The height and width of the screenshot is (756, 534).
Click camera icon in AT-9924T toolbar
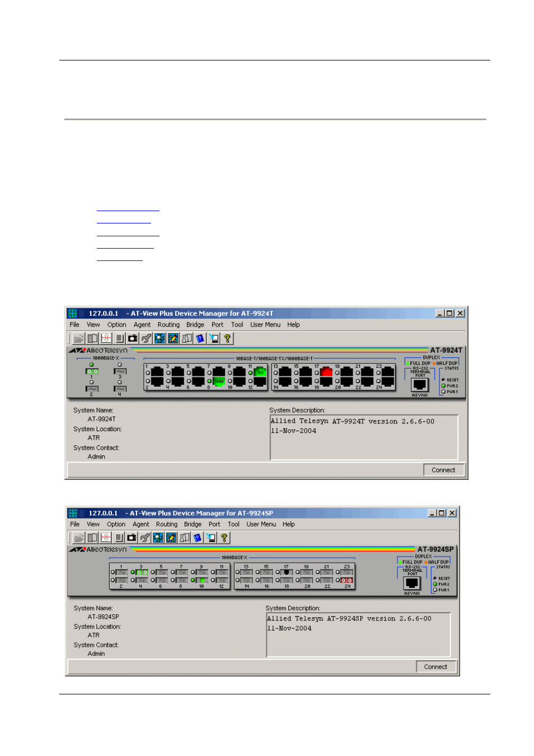coord(133,338)
